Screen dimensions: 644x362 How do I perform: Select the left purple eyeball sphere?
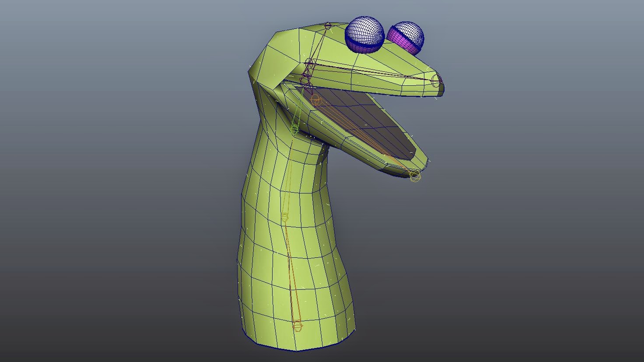pos(364,34)
